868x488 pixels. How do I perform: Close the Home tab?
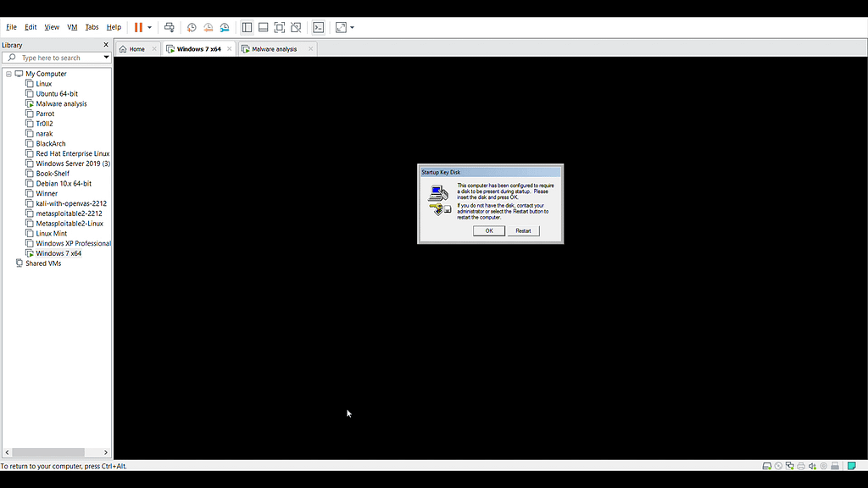(x=154, y=48)
